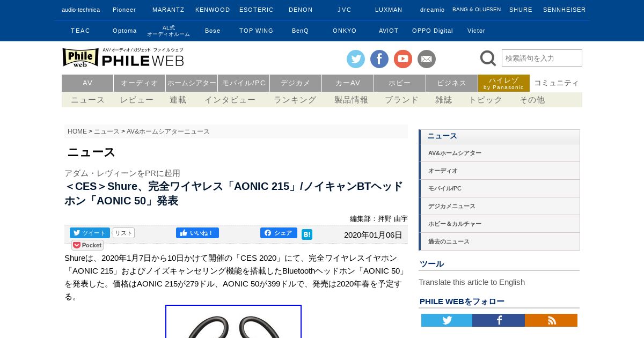This screenshot has height=338, width=644.
Task: Click ニュース in the breadcrumb
Action: pyautogui.click(x=107, y=131)
